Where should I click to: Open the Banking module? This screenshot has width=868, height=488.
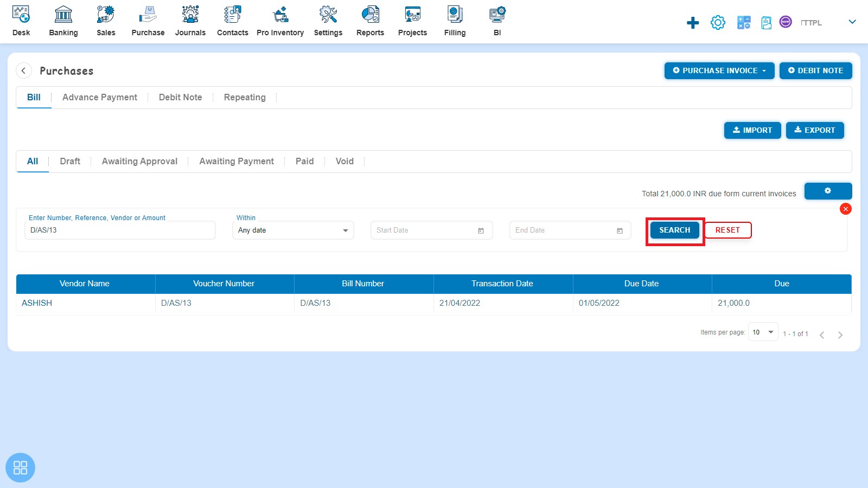pos(63,21)
